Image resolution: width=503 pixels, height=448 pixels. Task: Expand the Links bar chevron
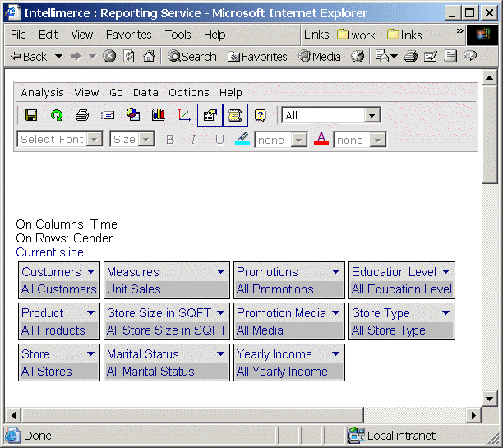459,31
